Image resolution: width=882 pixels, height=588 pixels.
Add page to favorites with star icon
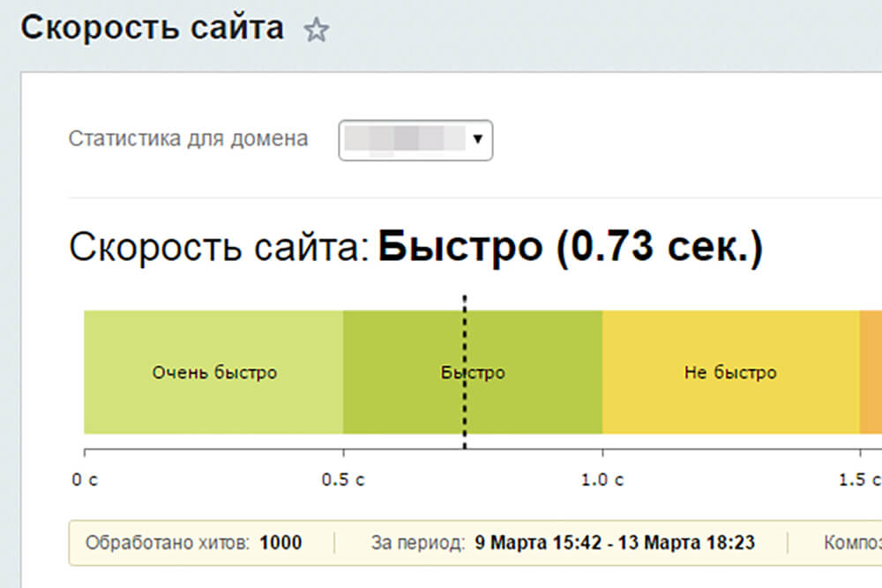pyautogui.click(x=316, y=30)
